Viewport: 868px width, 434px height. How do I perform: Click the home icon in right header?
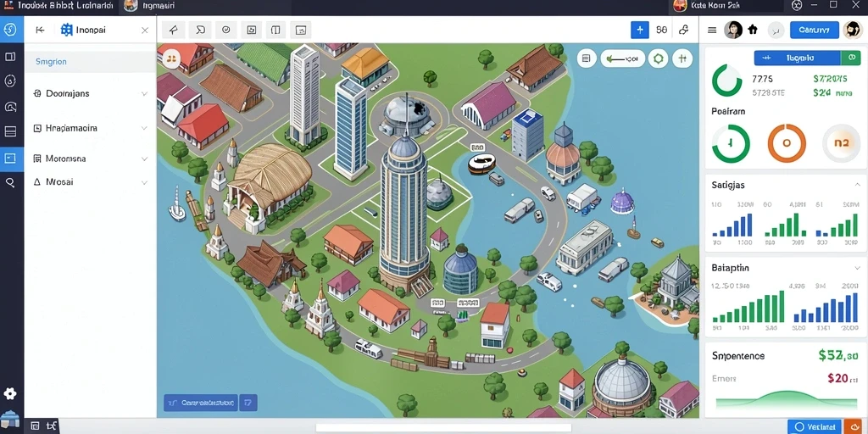coord(753,30)
